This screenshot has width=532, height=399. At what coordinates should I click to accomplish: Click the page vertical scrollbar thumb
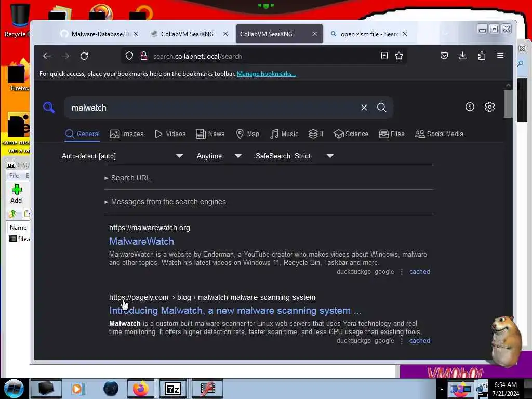(508, 103)
